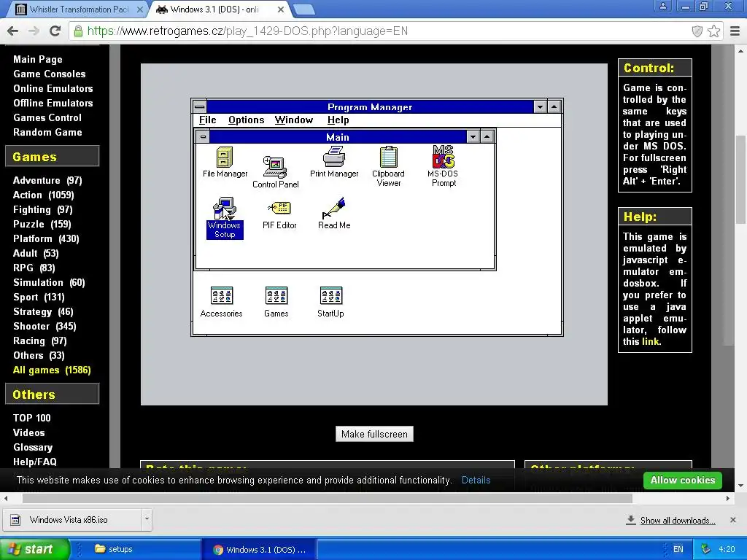Browse the Platform (430) category
This screenshot has height=560, width=747.
coord(46,239)
